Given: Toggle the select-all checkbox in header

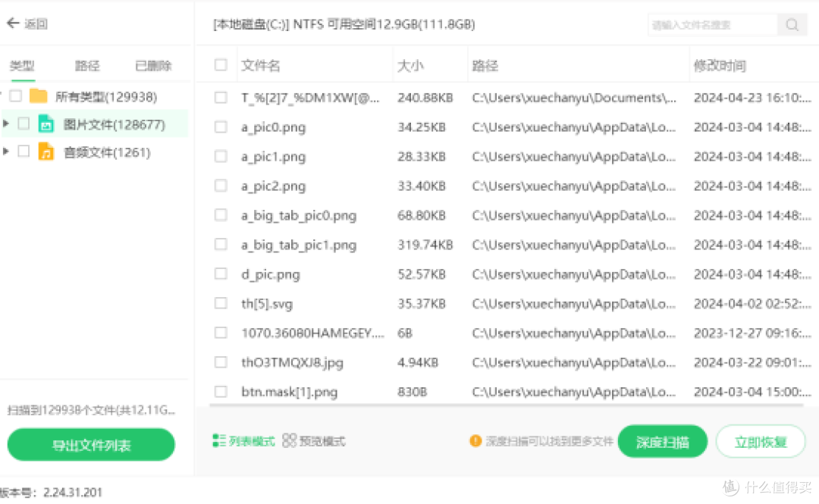Looking at the screenshot, I should click(221, 64).
